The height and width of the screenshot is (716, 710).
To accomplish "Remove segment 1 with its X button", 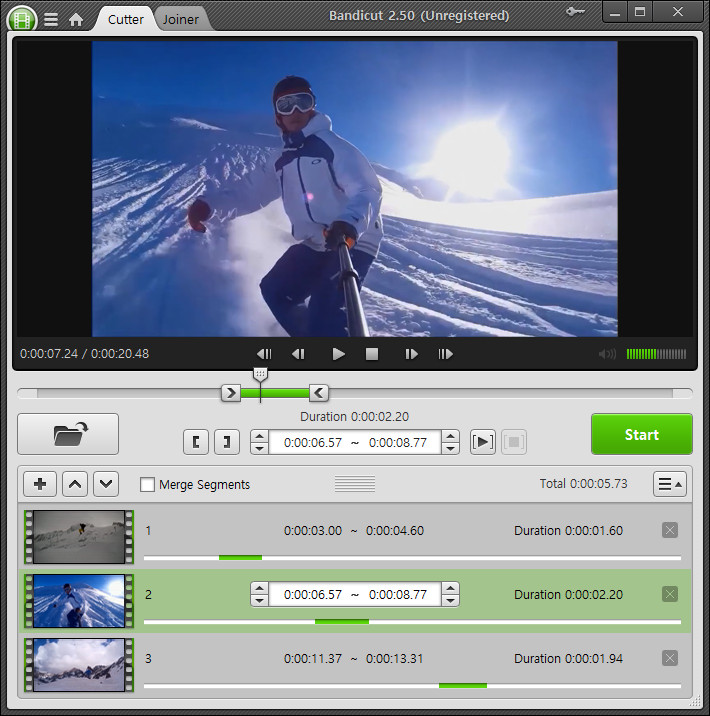I will coord(670,530).
